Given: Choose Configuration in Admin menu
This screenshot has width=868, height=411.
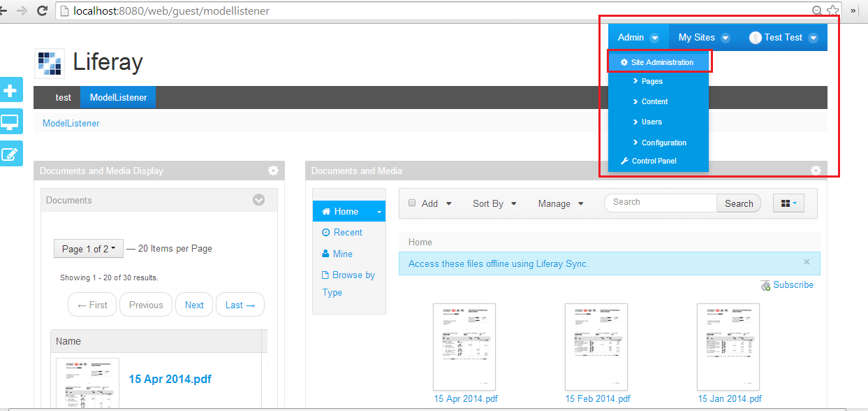Looking at the screenshot, I should coord(663,143).
